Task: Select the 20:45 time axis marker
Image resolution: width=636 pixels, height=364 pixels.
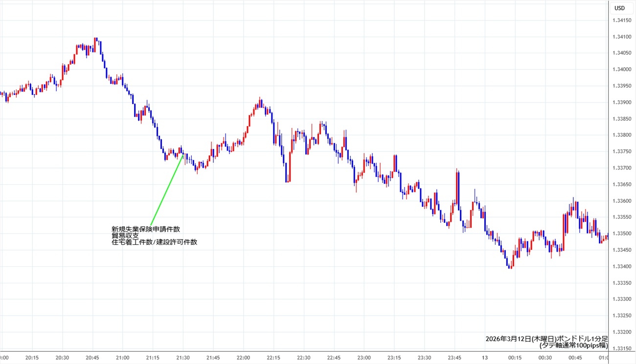Action: coord(92,358)
